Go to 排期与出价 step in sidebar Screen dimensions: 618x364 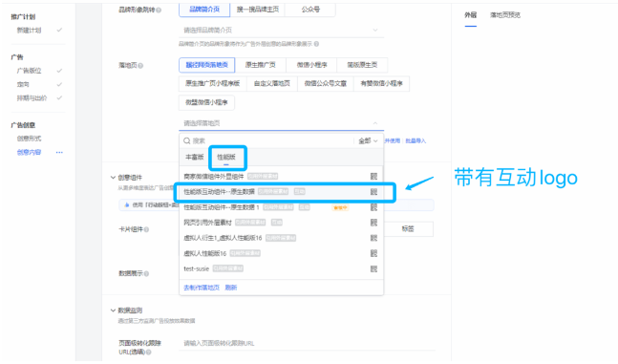(32, 98)
